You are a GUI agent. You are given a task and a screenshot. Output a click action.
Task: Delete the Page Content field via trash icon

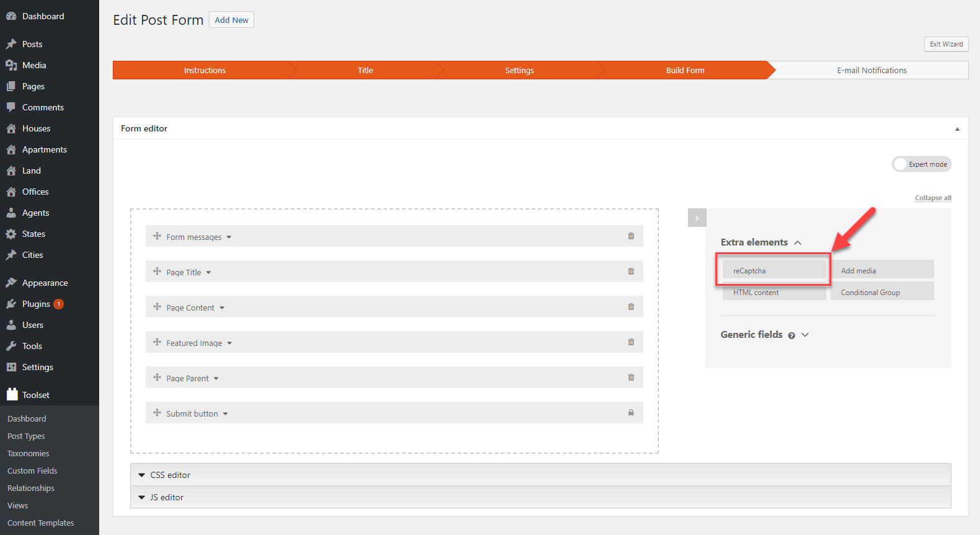point(631,307)
